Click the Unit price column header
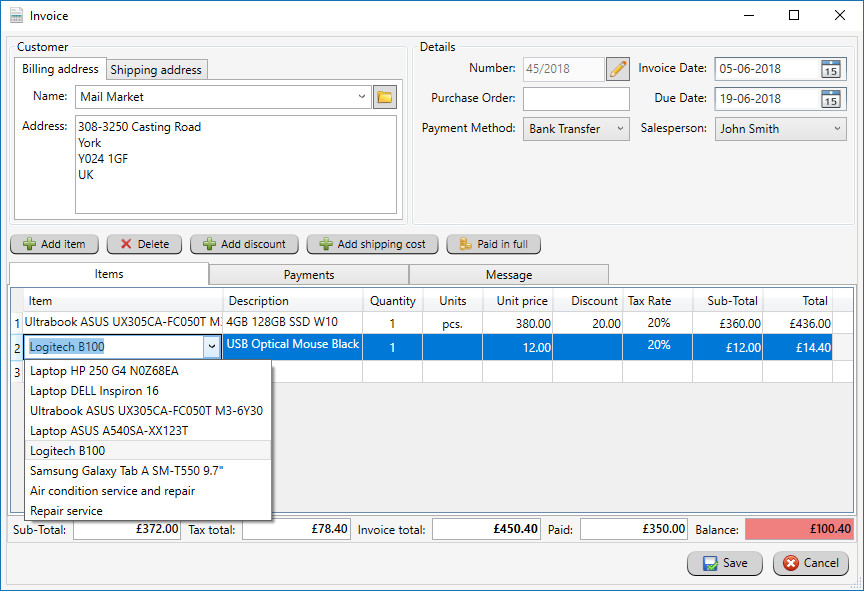864x591 pixels. (517, 301)
